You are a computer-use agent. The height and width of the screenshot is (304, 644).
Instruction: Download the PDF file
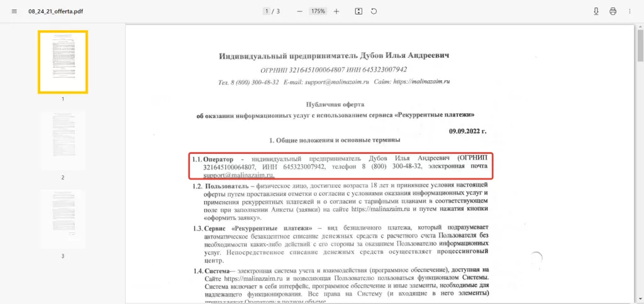point(596,11)
